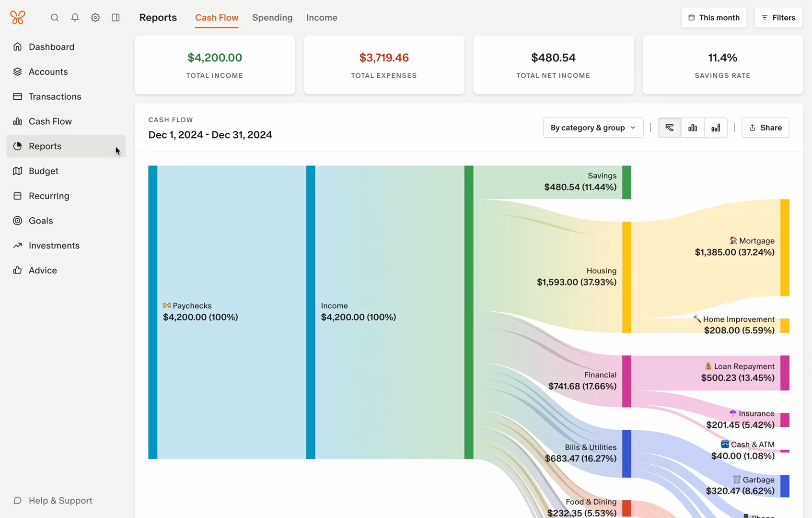Open the notifications bell

click(75, 18)
